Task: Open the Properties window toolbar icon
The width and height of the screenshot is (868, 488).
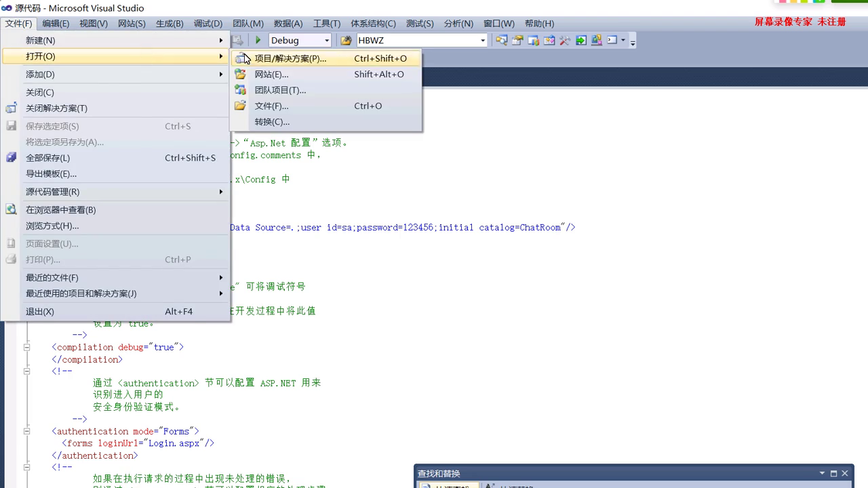Action: pyautogui.click(x=517, y=41)
